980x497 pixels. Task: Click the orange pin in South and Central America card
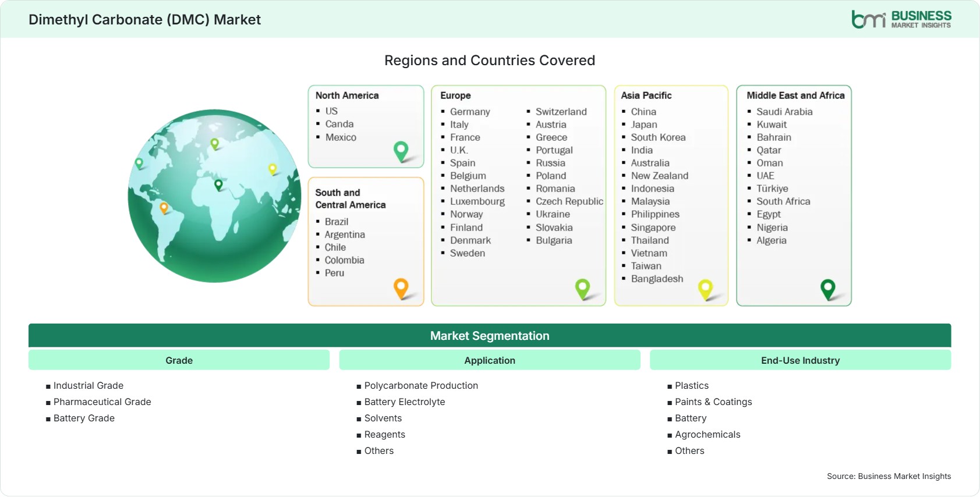click(x=401, y=288)
